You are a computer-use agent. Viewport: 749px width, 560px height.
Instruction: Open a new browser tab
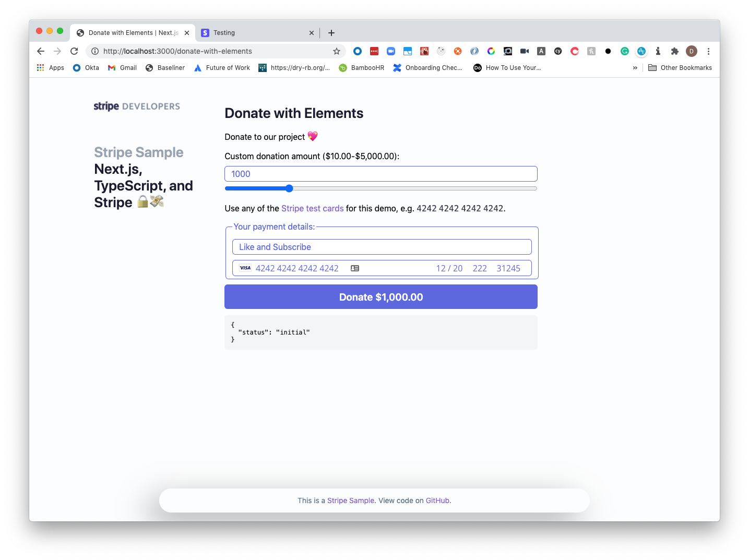coord(331,33)
